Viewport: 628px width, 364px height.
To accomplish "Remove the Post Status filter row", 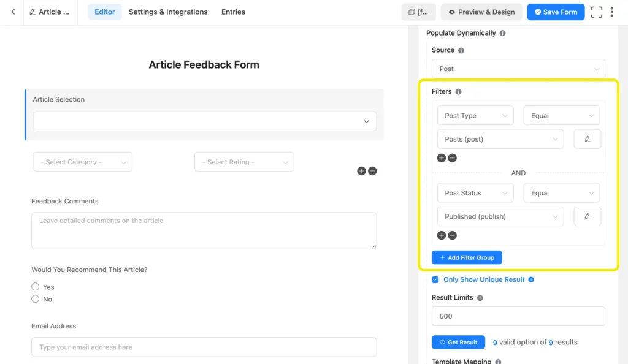I will point(452,235).
